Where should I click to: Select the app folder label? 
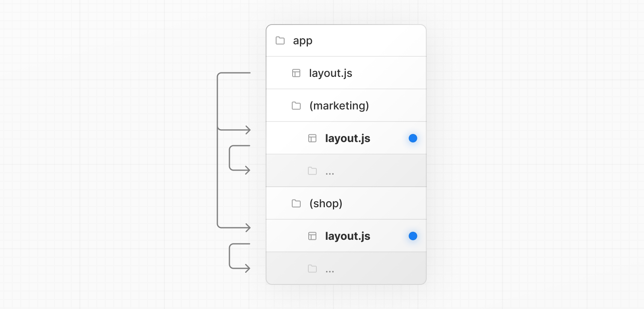click(303, 41)
